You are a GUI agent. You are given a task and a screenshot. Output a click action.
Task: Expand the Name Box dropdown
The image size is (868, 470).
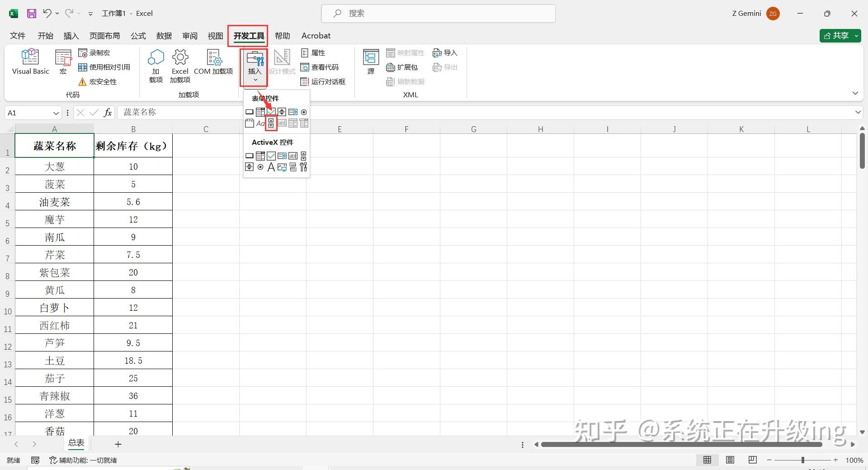[x=56, y=113]
